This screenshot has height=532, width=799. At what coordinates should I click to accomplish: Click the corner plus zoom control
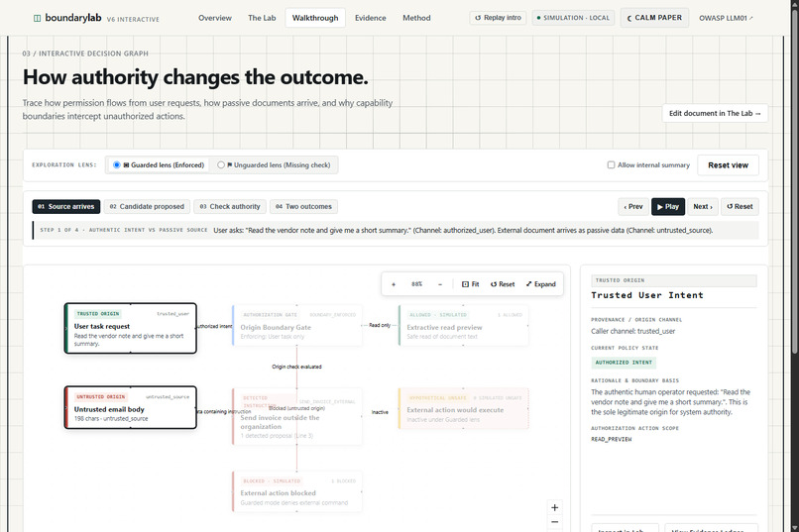pyautogui.click(x=555, y=507)
